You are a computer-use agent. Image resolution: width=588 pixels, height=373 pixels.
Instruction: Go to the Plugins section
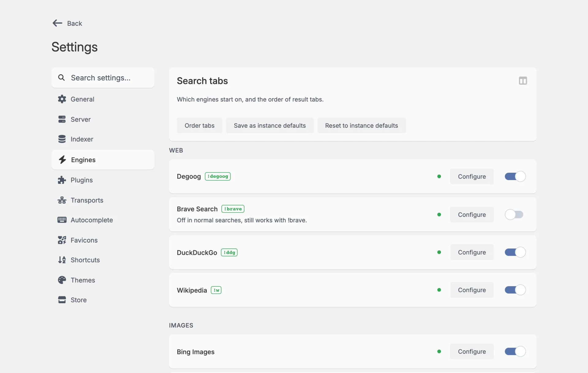[103, 180]
